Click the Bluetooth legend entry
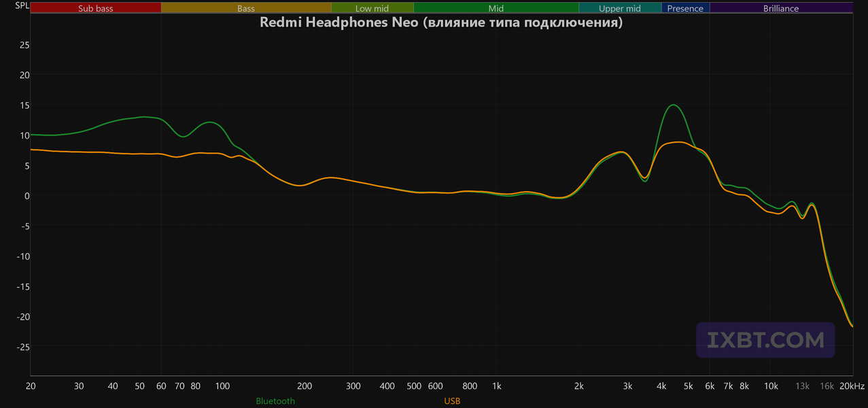Image resolution: width=868 pixels, height=408 pixels. [275, 401]
